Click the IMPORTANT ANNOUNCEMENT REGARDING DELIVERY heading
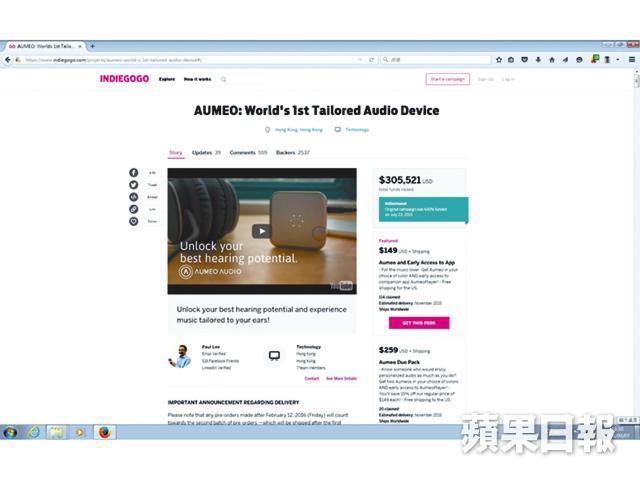 click(x=233, y=402)
